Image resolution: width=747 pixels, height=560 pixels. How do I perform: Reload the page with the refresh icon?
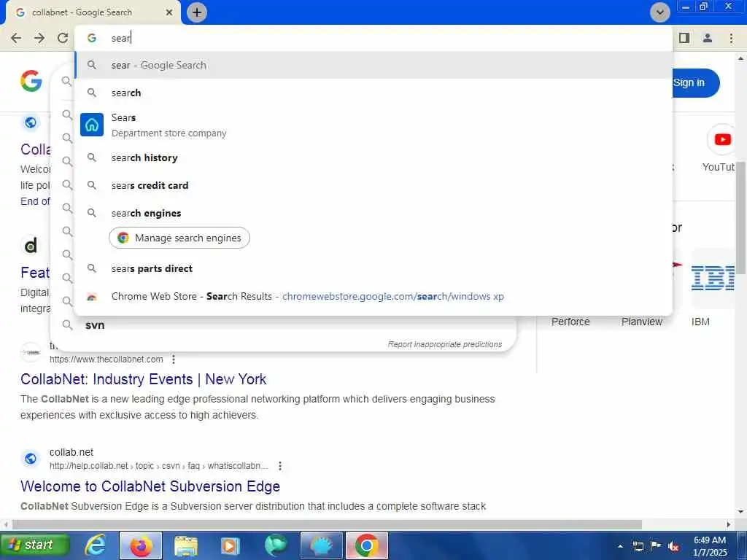pos(63,38)
